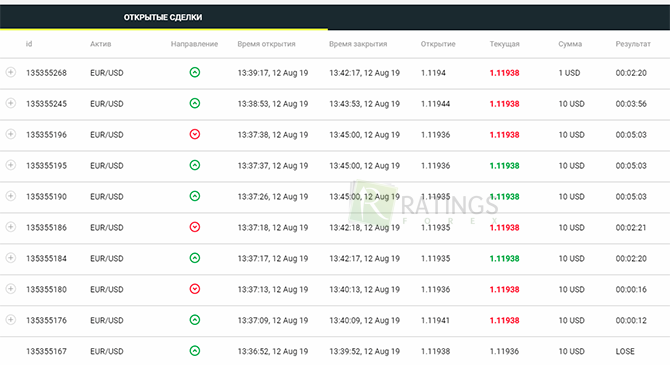Click closing time 13:43:53, 12 Aug 19

point(364,104)
